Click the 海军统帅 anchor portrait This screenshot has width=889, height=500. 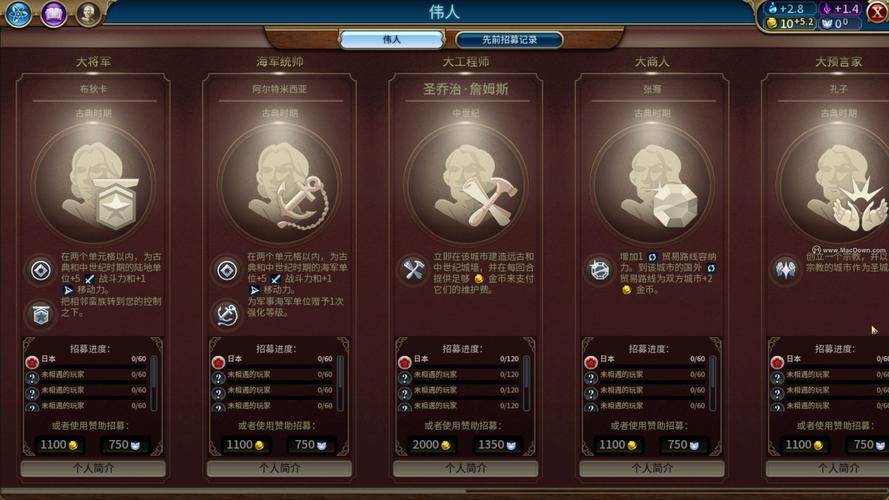click(x=280, y=184)
